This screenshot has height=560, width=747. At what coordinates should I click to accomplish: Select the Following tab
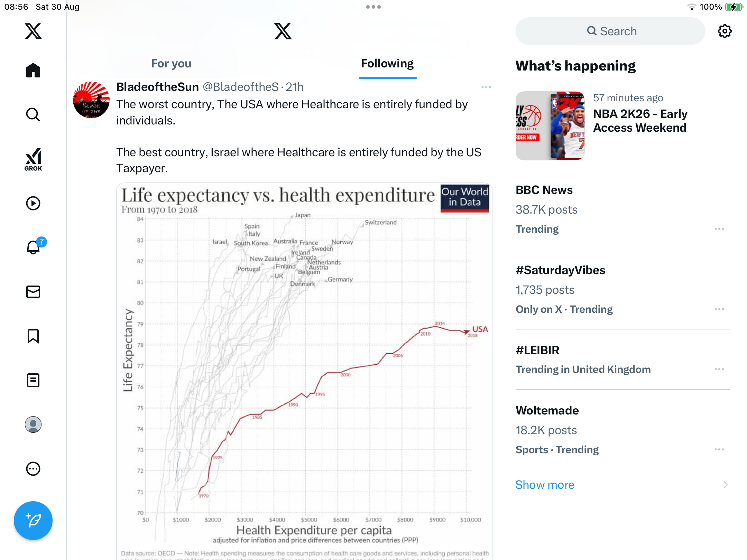(387, 64)
